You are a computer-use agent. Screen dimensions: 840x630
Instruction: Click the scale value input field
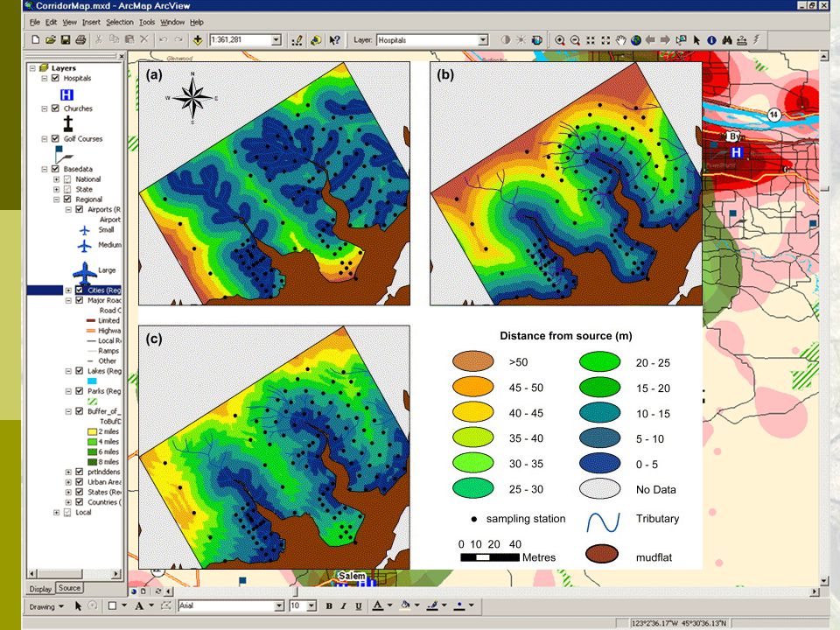point(241,39)
